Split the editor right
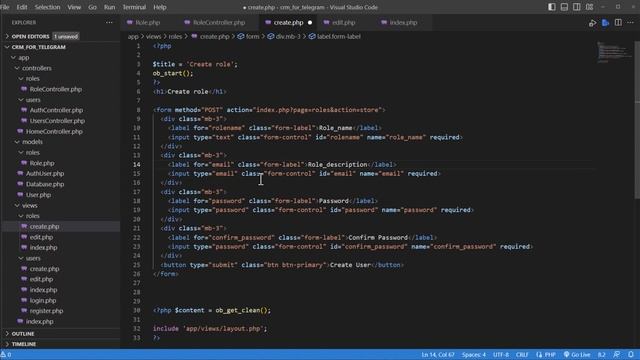 coord(618,23)
